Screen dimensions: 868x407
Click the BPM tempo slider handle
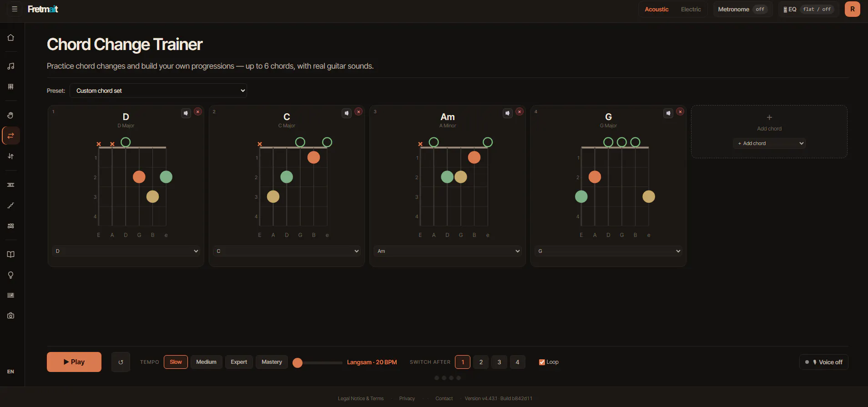point(298,362)
